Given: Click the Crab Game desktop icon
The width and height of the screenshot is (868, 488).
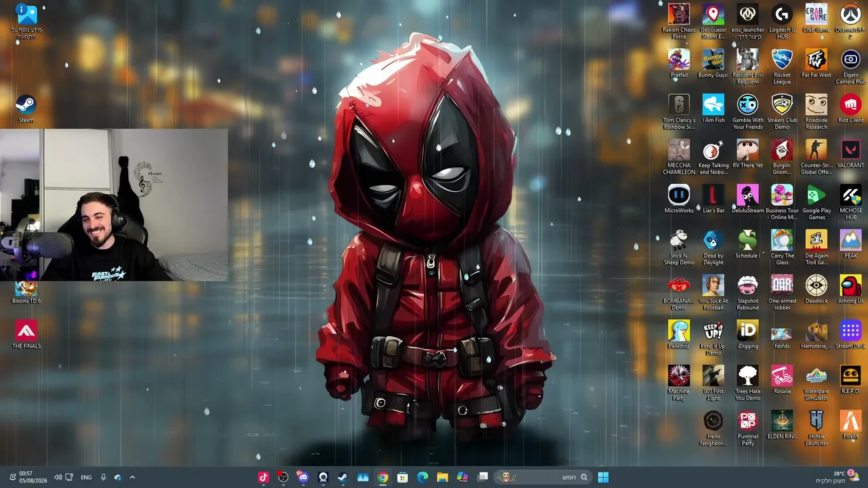Looking at the screenshot, I should (816, 18).
